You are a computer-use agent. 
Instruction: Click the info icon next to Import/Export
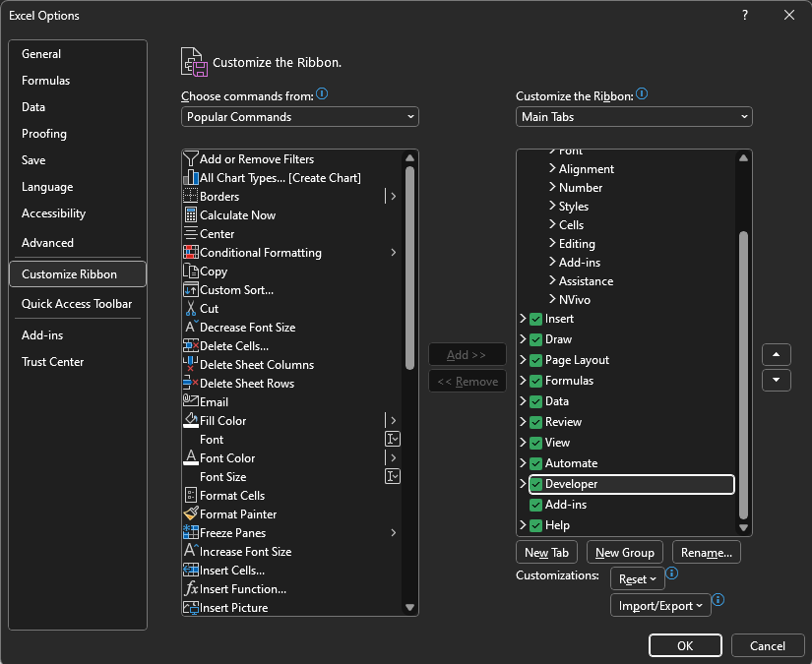click(718, 600)
